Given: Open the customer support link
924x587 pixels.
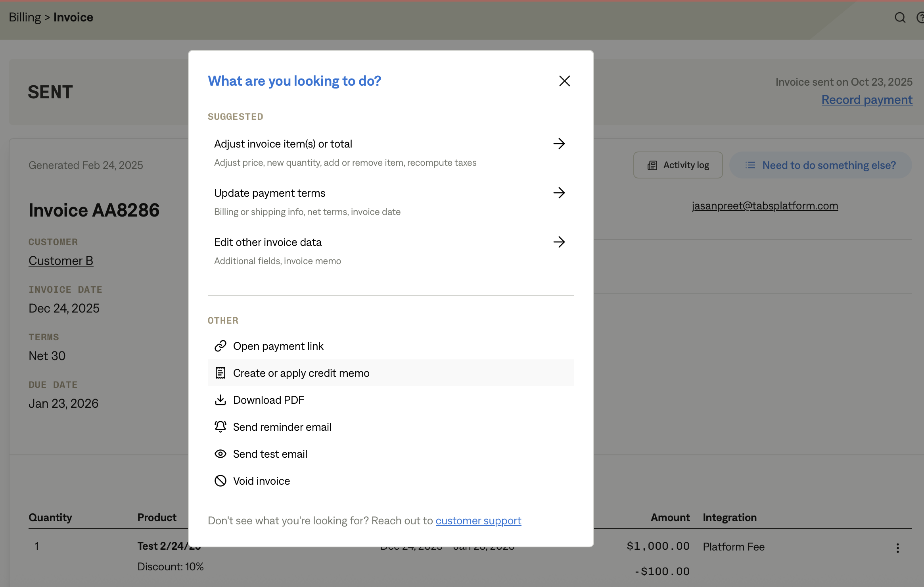Looking at the screenshot, I should pos(478,520).
